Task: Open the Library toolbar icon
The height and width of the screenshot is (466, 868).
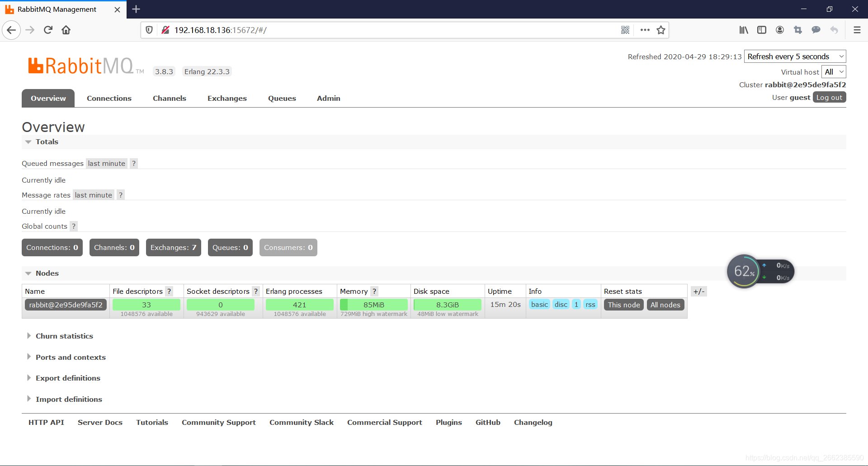Action: [744, 30]
